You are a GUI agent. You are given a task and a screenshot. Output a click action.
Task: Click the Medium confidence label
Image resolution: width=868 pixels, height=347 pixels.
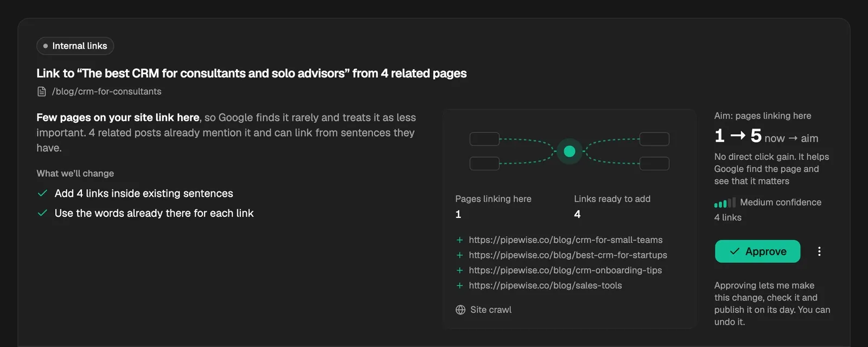781,202
